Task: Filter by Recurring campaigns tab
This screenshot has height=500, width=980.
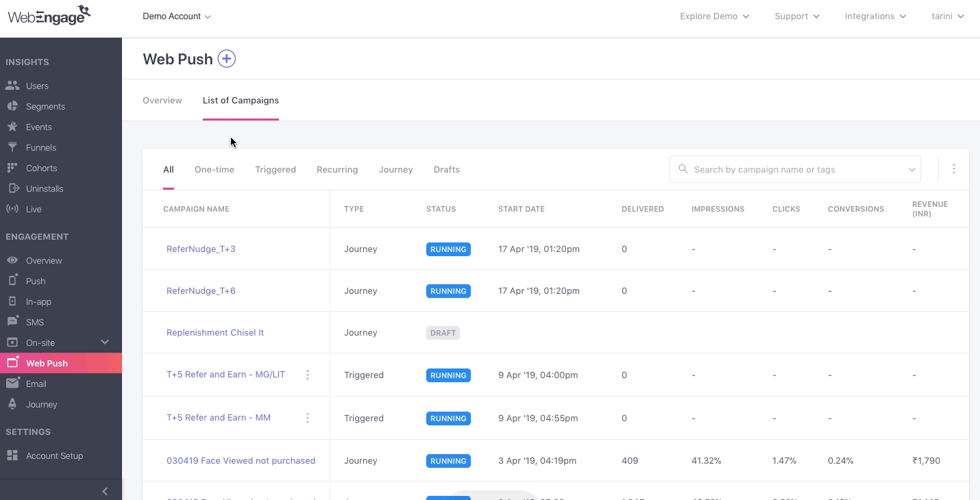Action: (x=337, y=170)
